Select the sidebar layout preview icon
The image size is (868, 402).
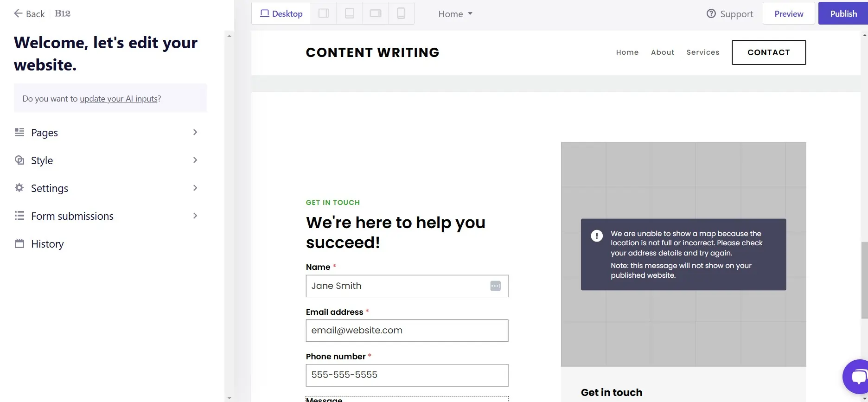324,13
